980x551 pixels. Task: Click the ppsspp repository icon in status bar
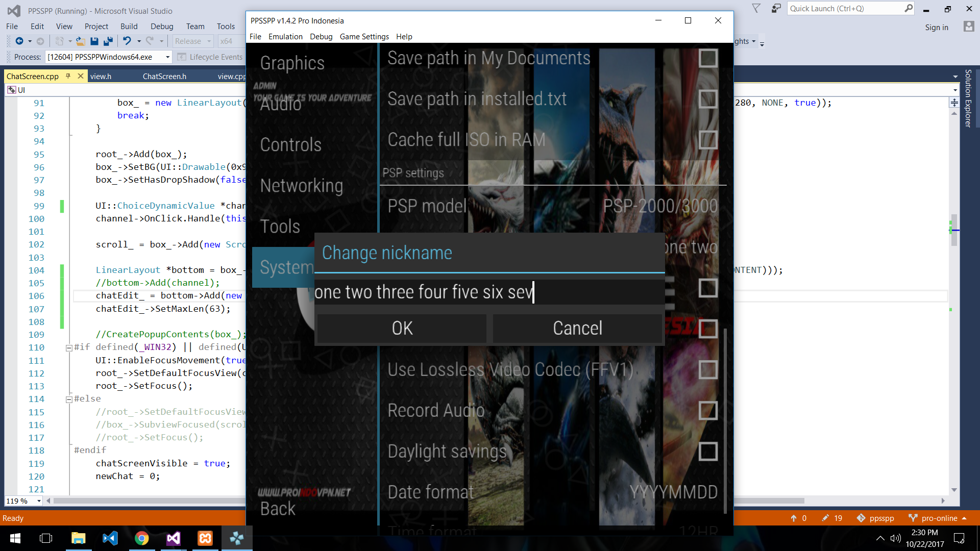pos(861,518)
